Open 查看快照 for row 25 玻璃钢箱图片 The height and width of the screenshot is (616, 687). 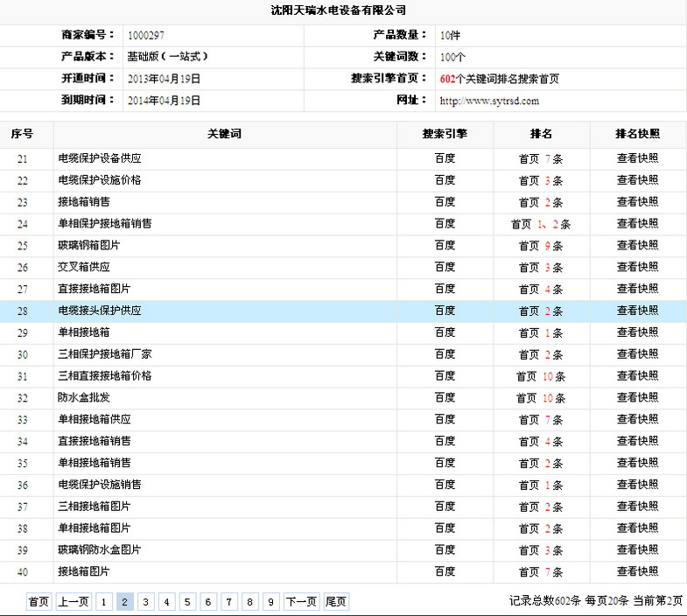tap(637, 245)
